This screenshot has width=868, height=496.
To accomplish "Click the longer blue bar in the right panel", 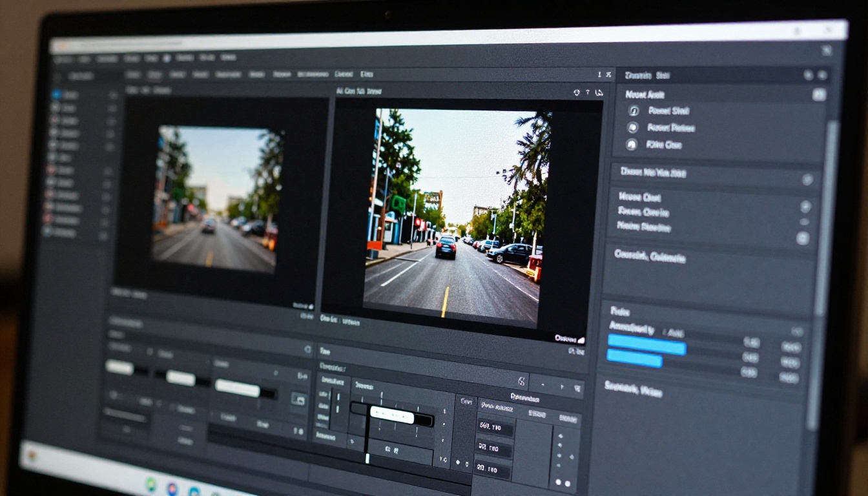I will [x=646, y=345].
